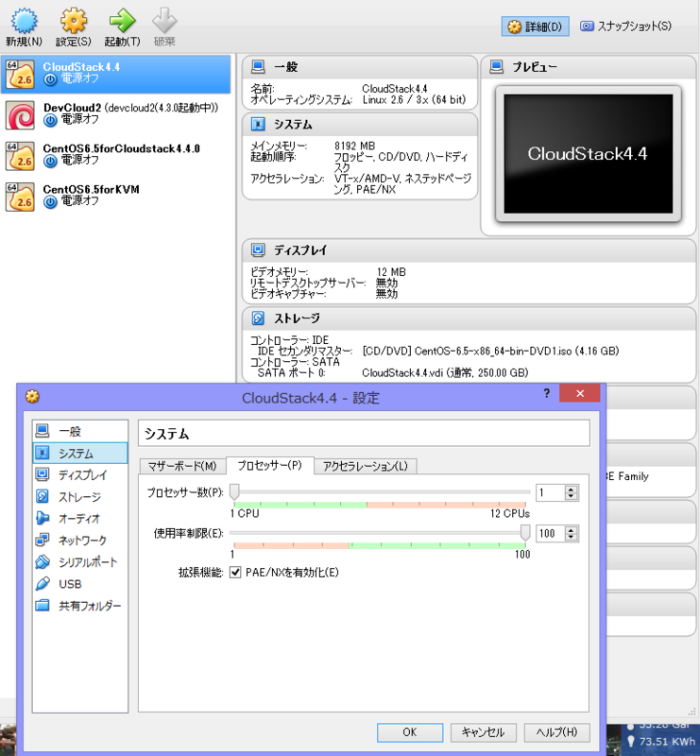The width and height of the screenshot is (700, 756).
Task: Select the CentOS6.5forKVM VM entry
Action: (x=115, y=196)
